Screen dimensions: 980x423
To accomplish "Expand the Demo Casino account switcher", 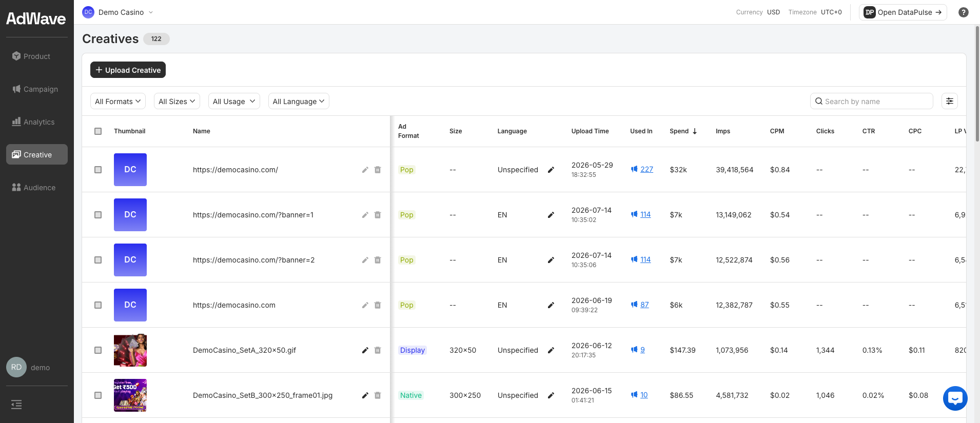I will coord(151,12).
